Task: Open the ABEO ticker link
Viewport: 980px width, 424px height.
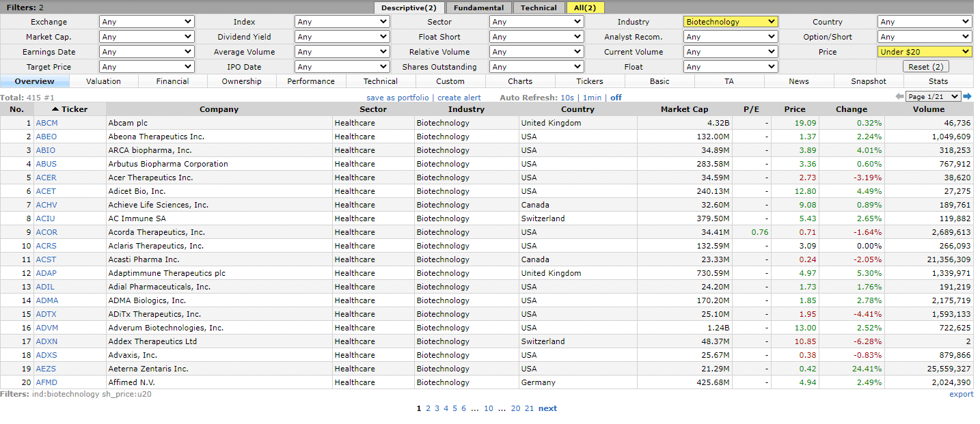Action: click(46, 137)
